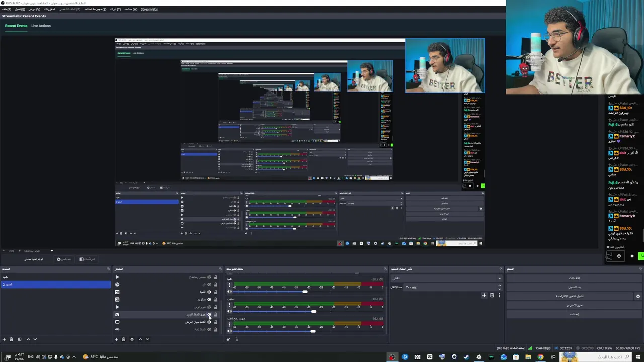The height and width of the screenshot is (362, 644).
Task: Move the scene down with the down arrow
Action: tap(35, 339)
